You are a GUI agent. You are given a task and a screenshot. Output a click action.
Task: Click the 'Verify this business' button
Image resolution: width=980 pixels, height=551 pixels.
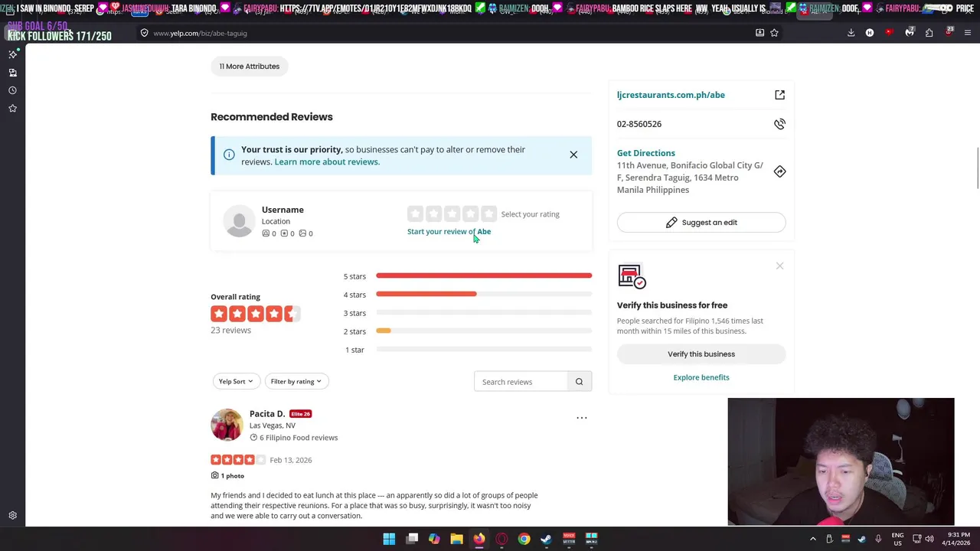pyautogui.click(x=701, y=354)
